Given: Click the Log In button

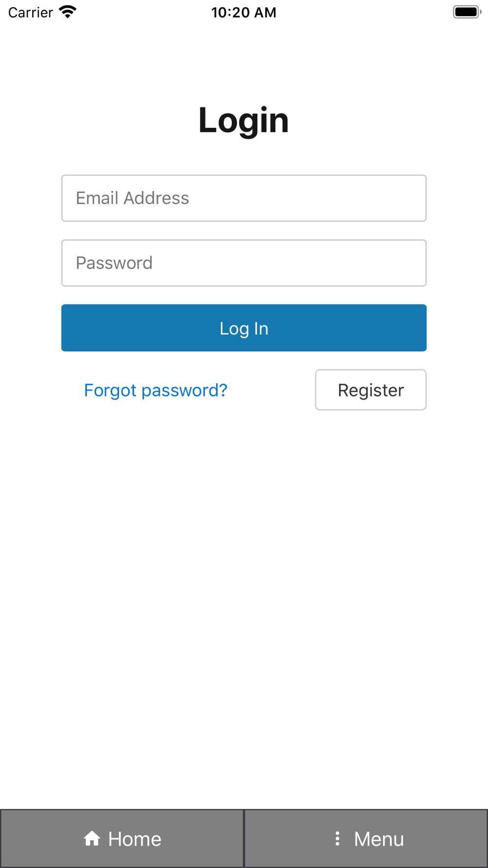Looking at the screenshot, I should 244,328.
